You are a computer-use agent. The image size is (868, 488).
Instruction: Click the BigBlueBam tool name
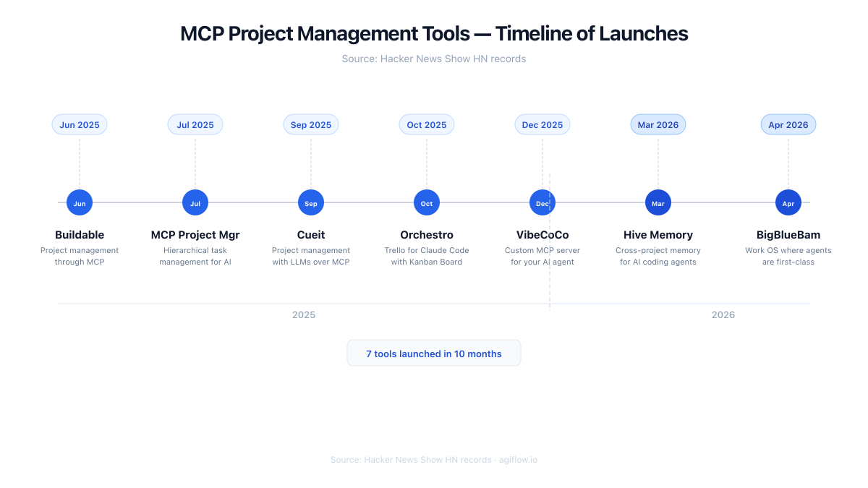788,235
